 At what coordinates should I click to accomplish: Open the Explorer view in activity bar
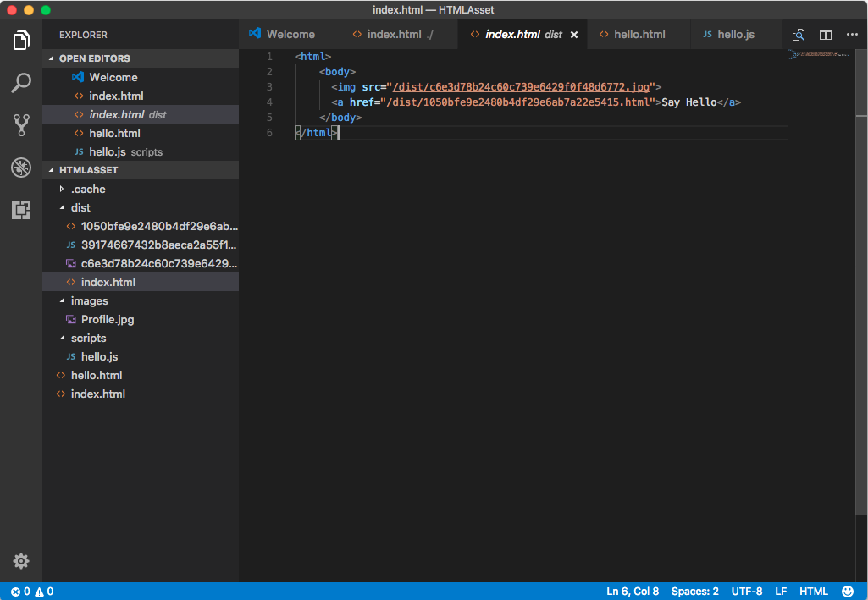click(21, 41)
